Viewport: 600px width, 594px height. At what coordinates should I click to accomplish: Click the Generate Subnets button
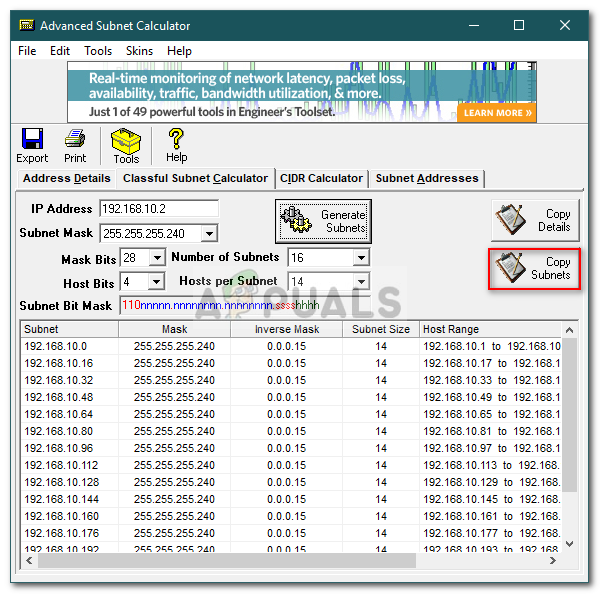click(x=323, y=221)
